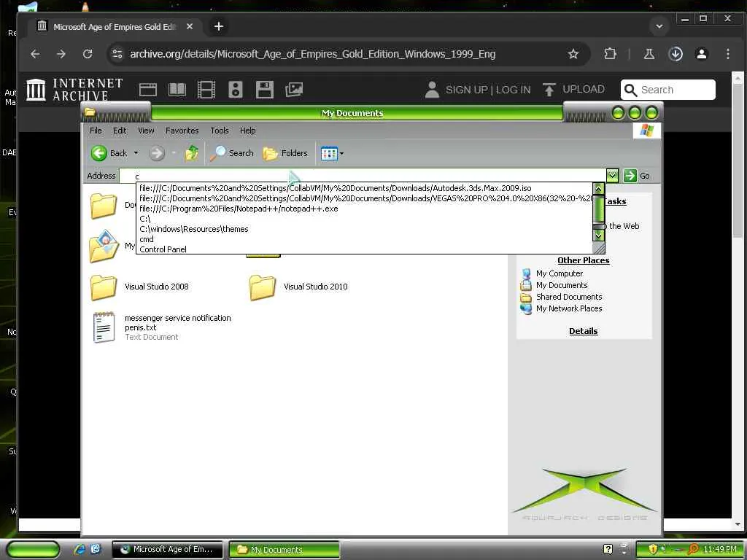747x560 pixels.
Task: Open the Chrome tab search chevron
Action: click(x=659, y=26)
